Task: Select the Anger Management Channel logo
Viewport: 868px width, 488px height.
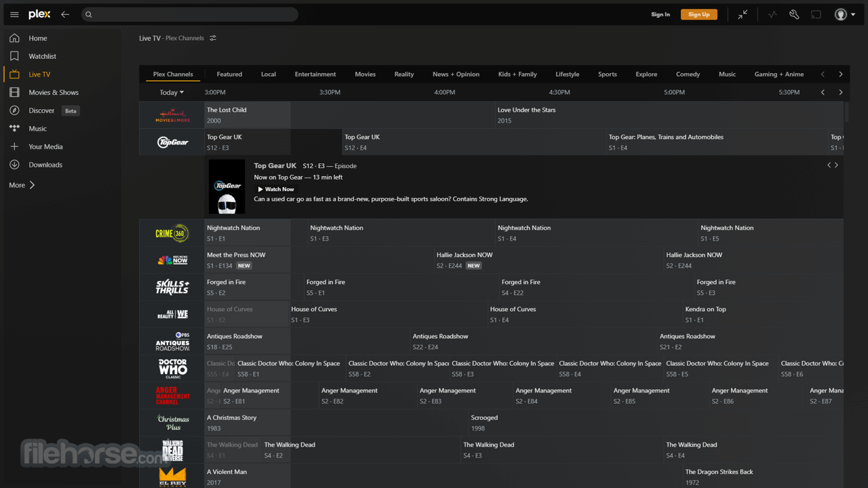Action: (172, 396)
